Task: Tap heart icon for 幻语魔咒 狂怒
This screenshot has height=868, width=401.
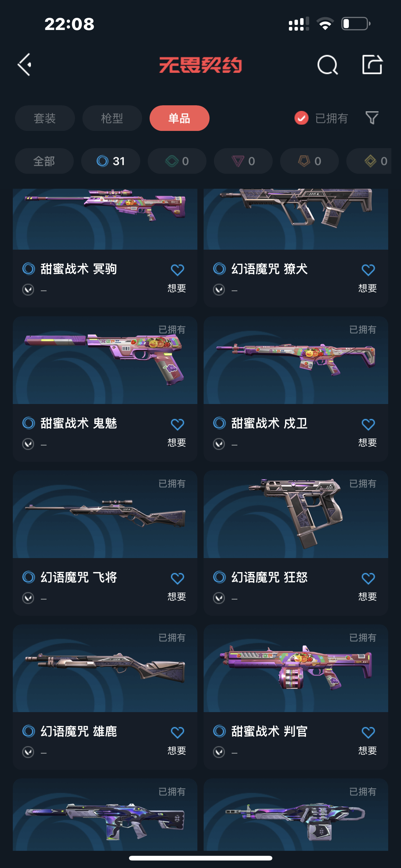Action: pos(368,579)
